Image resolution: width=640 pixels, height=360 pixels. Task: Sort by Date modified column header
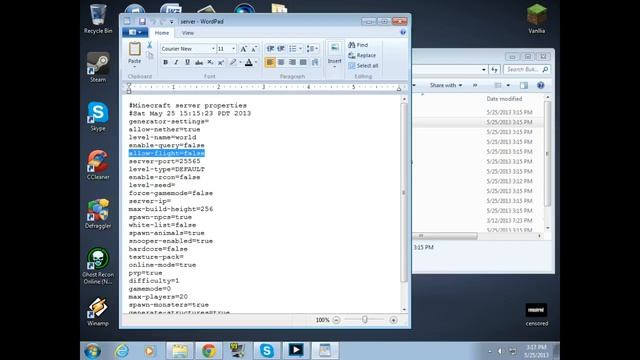coord(504,99)
